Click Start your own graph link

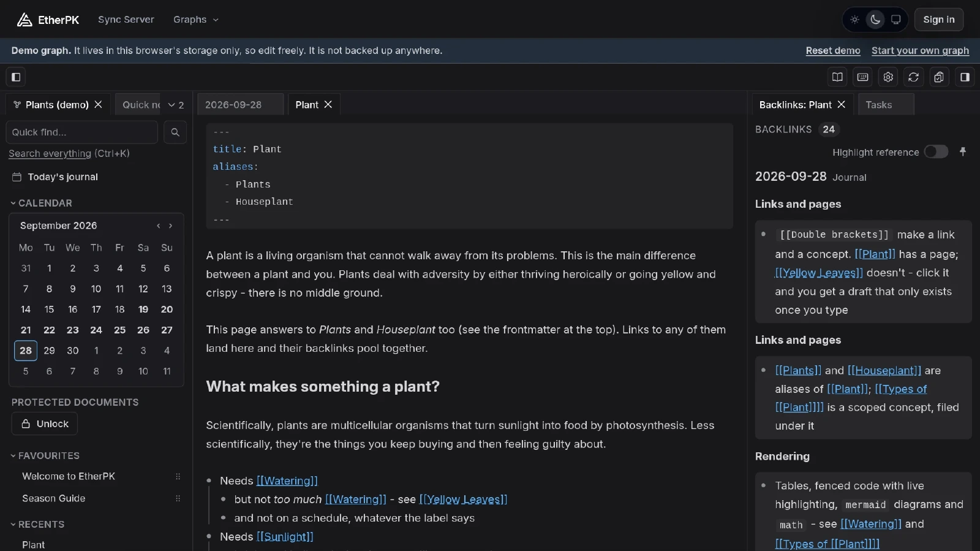(920, 51)
